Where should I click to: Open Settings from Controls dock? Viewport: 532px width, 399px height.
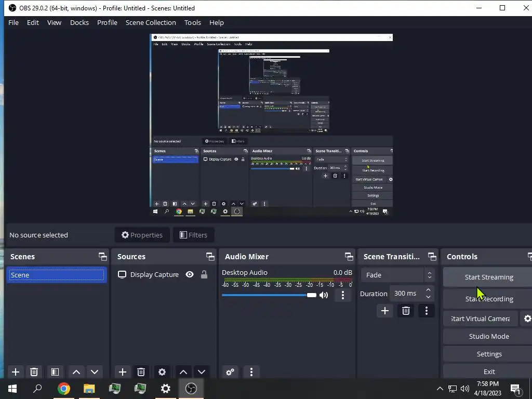click(488, 354)
